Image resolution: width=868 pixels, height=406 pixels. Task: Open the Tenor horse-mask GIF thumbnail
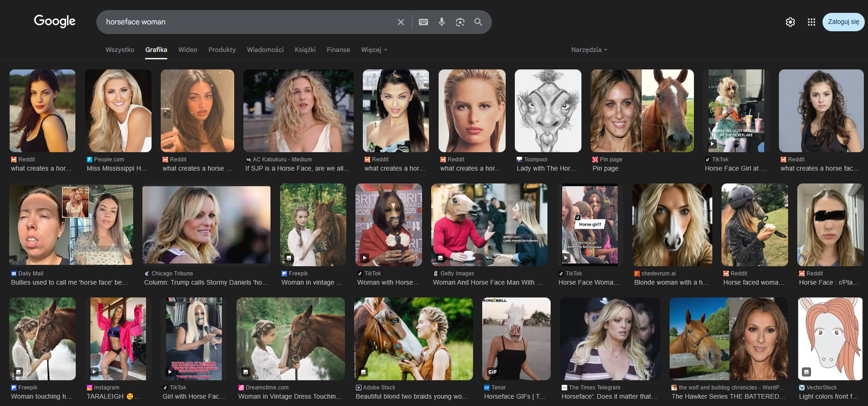pos(516,339)
